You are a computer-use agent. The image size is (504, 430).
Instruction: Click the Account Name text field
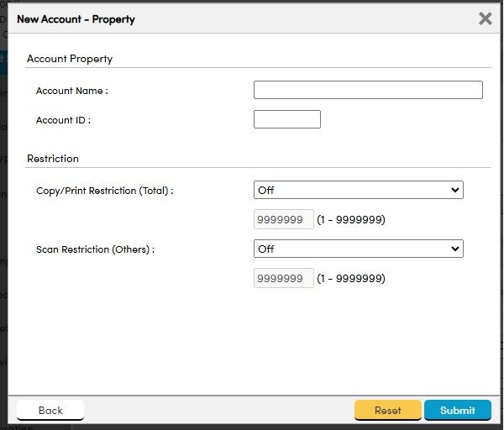[368, 90]
